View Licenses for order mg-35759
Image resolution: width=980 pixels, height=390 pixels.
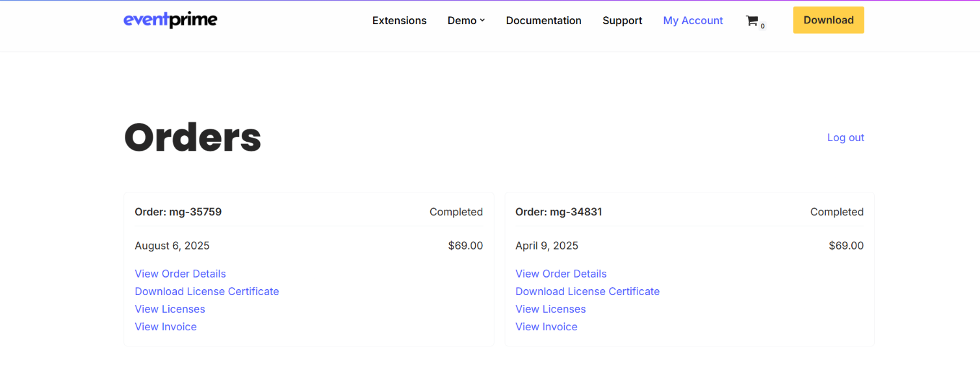[170, 309]
